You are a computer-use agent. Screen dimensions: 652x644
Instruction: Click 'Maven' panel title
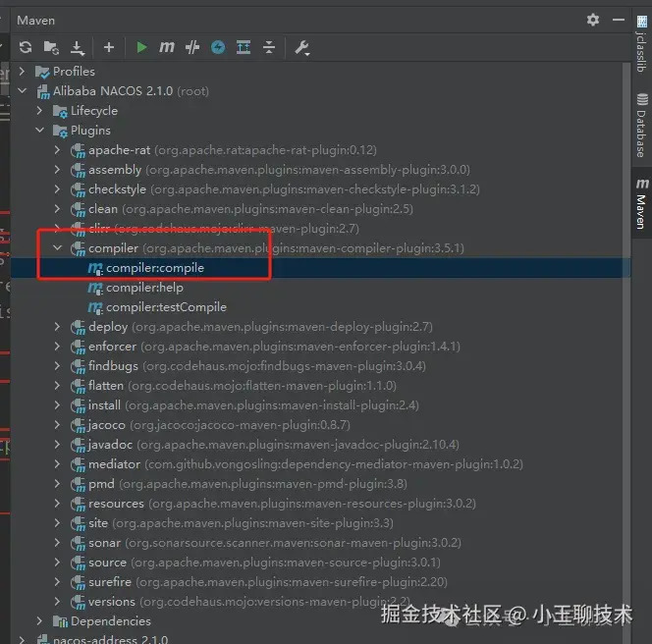pos(35,20)
